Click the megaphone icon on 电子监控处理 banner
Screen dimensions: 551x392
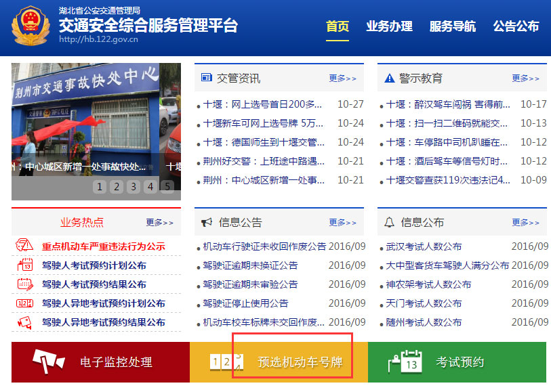point(45,362)
